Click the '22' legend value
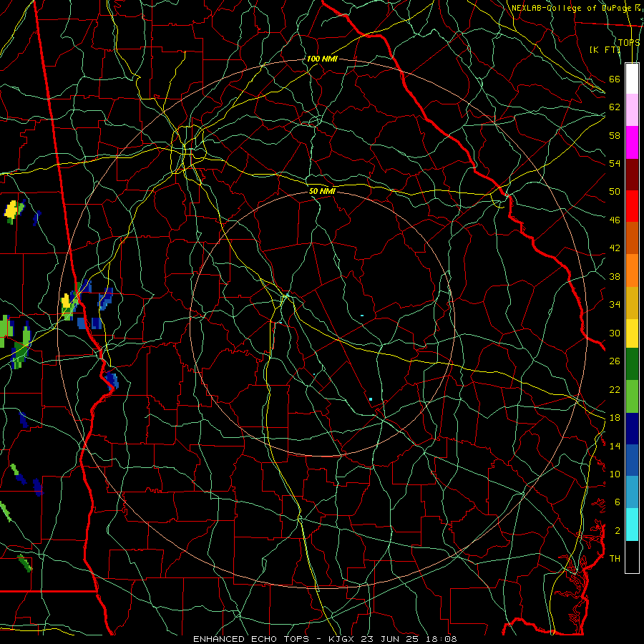The width and height of the screenshot is (644, 644). tap(615, 389)
